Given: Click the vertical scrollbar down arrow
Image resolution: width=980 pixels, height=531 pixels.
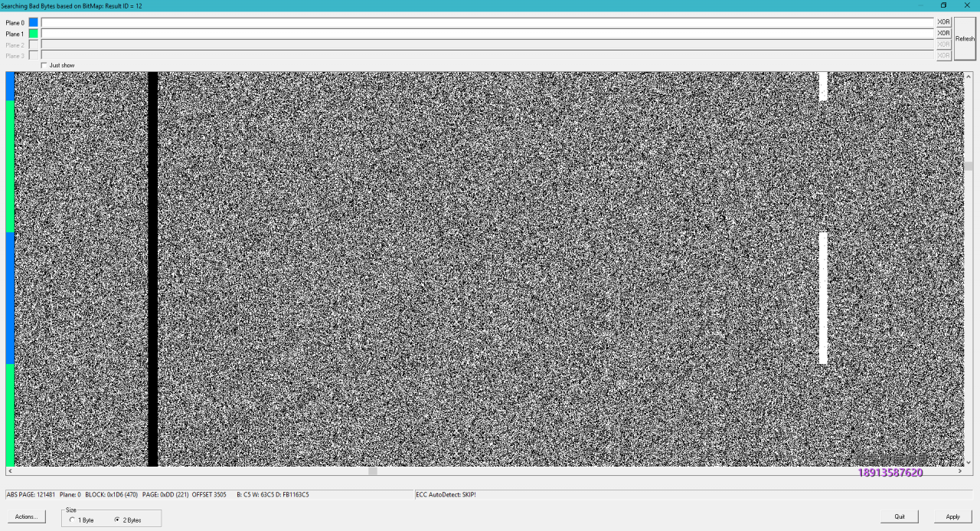Looking at the screenshot, I should (x=969, y=463).
